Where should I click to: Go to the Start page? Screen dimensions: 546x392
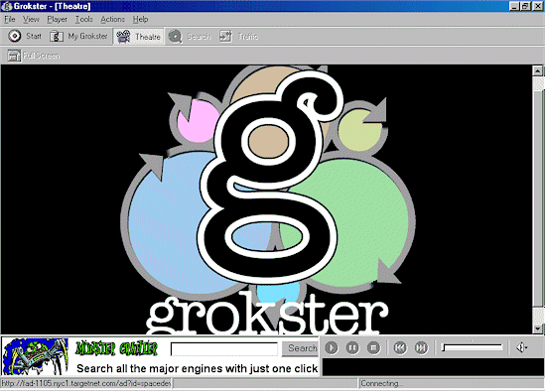click(25, 36)
